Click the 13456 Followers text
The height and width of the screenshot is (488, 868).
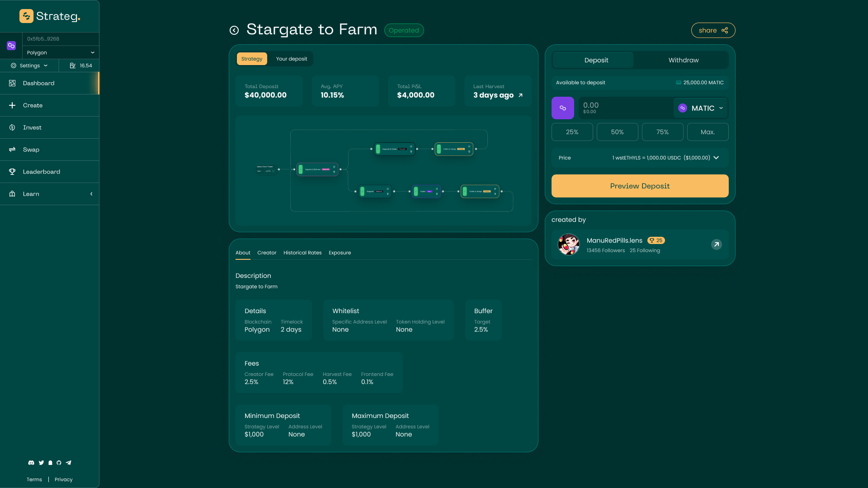pos(606,250)
